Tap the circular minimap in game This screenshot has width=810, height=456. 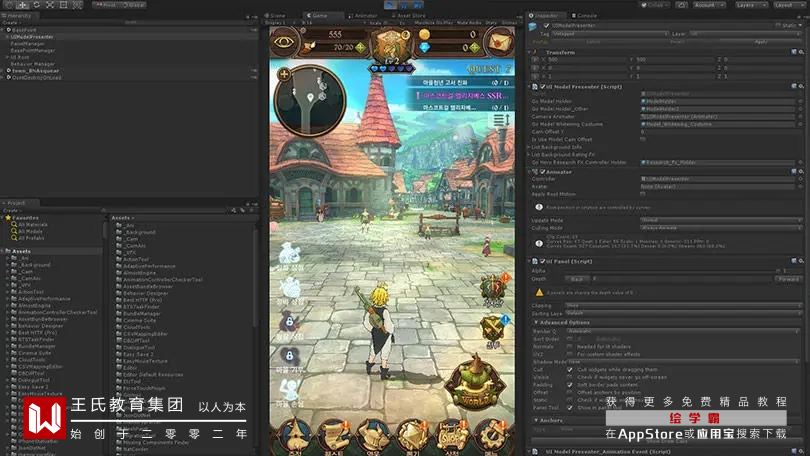(309, 101)
